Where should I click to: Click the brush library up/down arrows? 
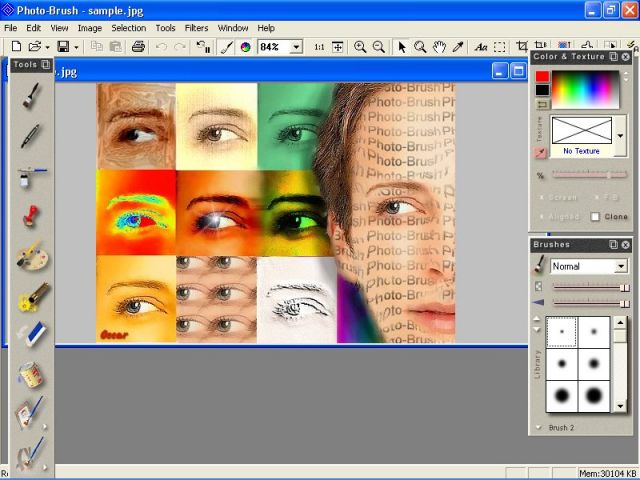537,324
